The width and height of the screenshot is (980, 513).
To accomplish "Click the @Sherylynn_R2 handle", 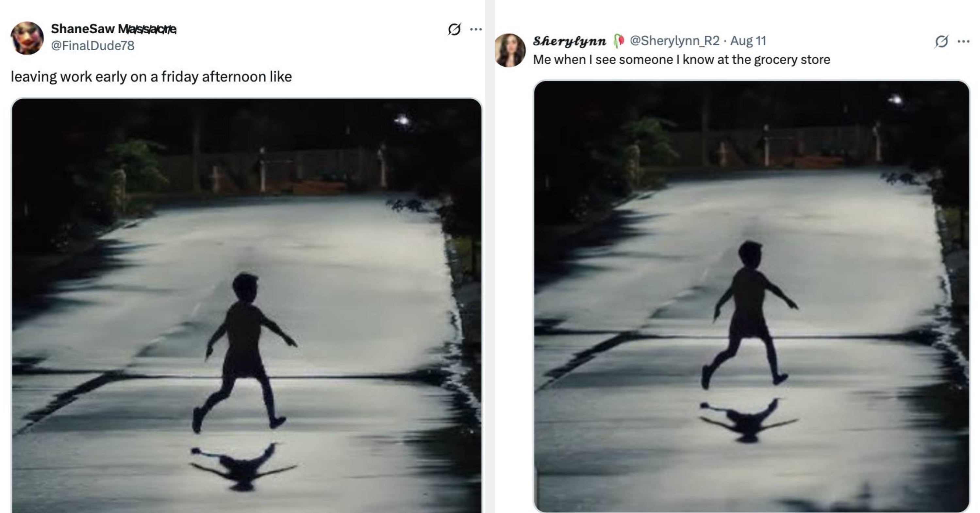I will (x=674, y=41).
